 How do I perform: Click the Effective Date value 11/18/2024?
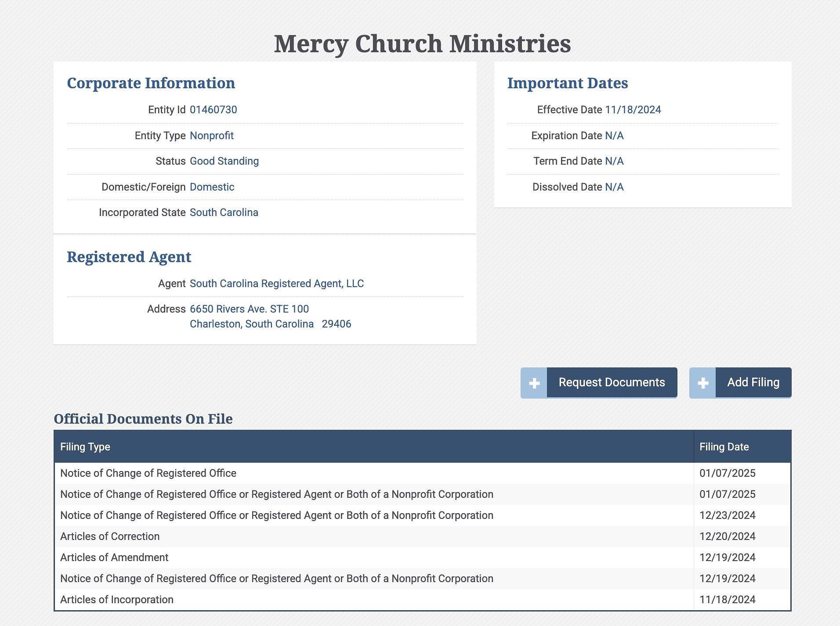(633, 110)
